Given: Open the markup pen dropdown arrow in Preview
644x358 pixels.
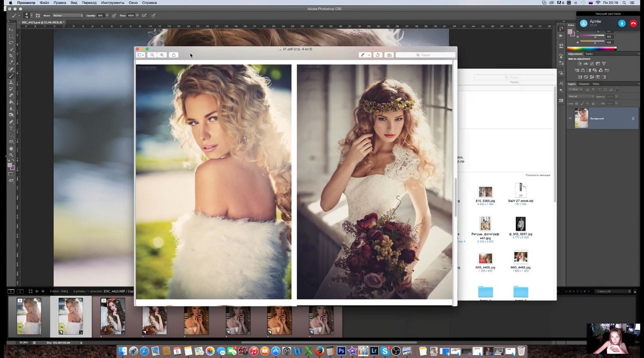Looking at the screenshot, I should click(x=369, y=55).
